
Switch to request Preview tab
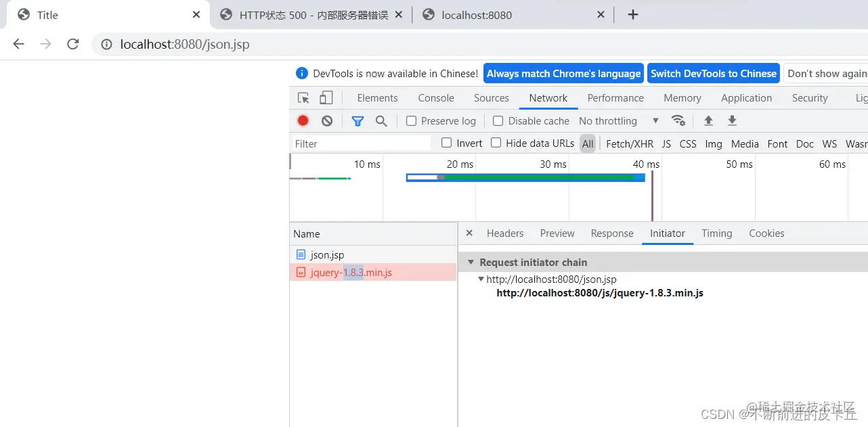(x=557, y=233)
